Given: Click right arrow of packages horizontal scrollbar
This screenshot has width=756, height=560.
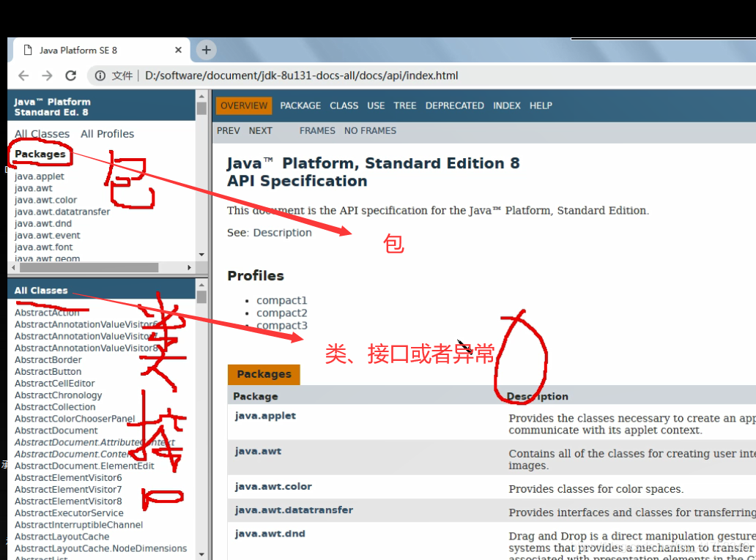Looking at the screenshot, I should coord(190,267).
